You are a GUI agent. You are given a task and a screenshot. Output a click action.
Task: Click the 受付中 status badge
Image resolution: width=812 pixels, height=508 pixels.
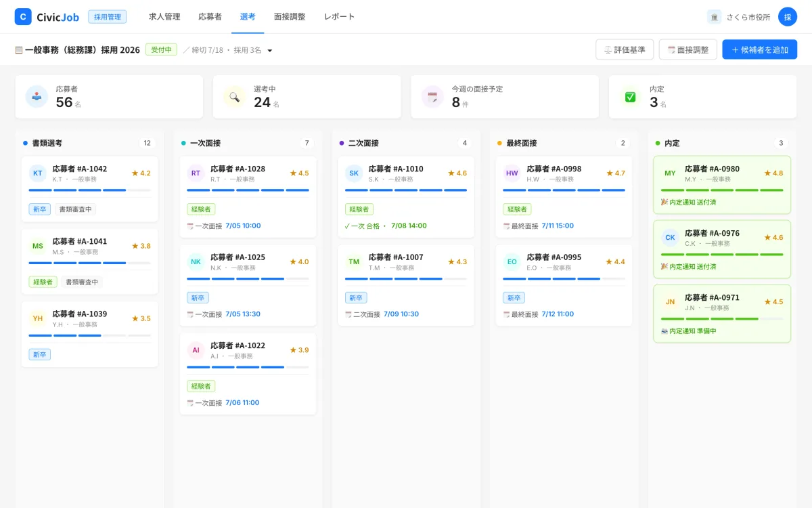[x=161, y=50]
